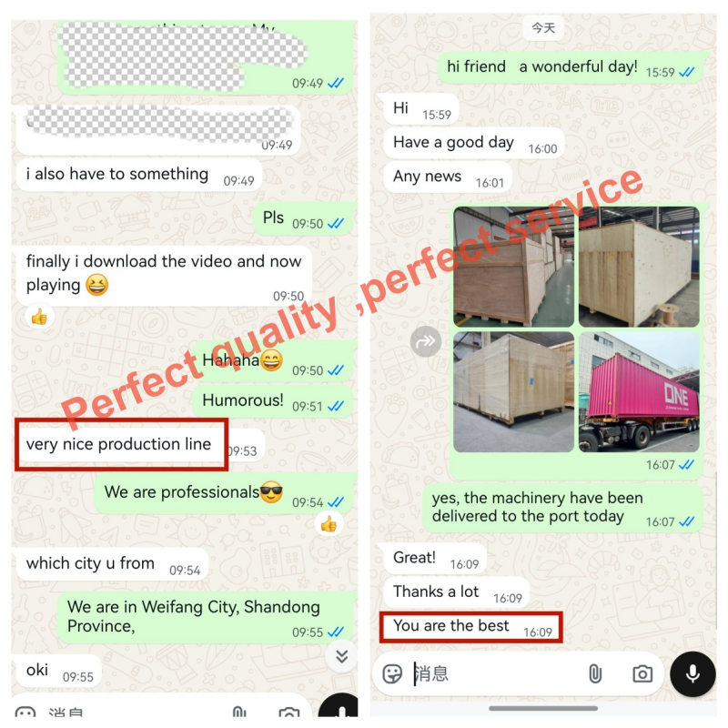
Task: Focus the 消息 message input field
Action: (494, 673)
